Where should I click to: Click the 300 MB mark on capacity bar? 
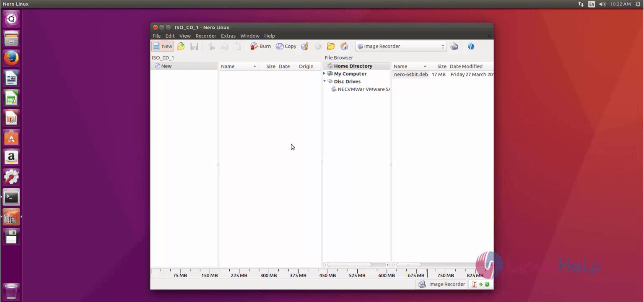[268, 275]
